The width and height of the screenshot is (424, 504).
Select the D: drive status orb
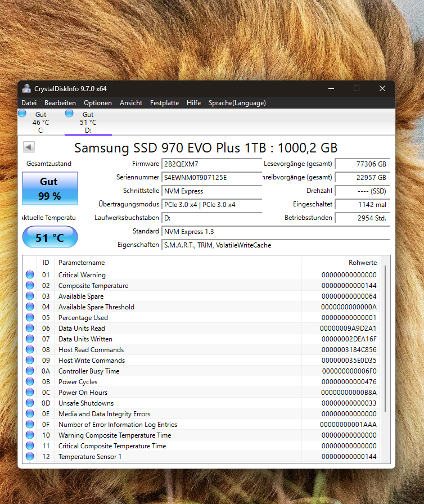(x=69, y=113)
